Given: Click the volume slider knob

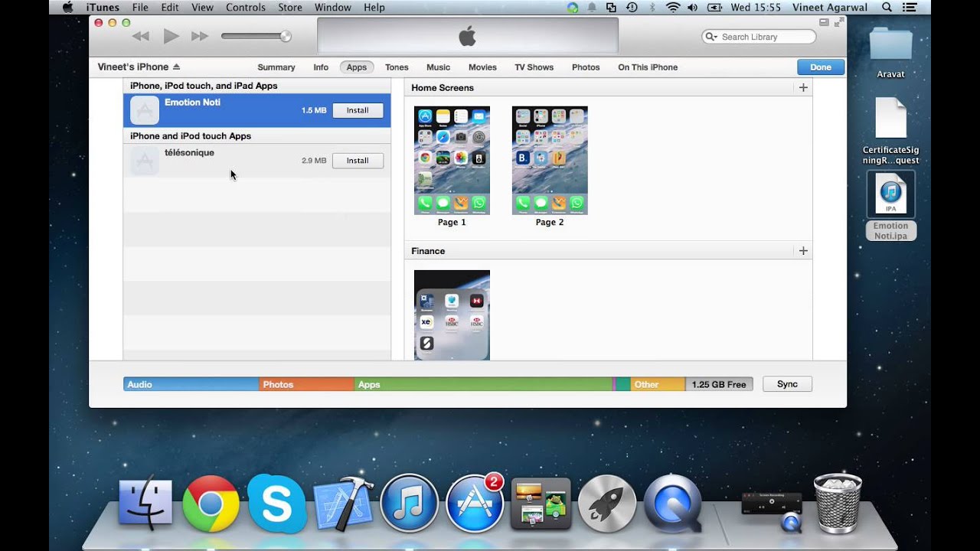Looking at the screenshot, I should pyautogui.click(x=286, y=36).
